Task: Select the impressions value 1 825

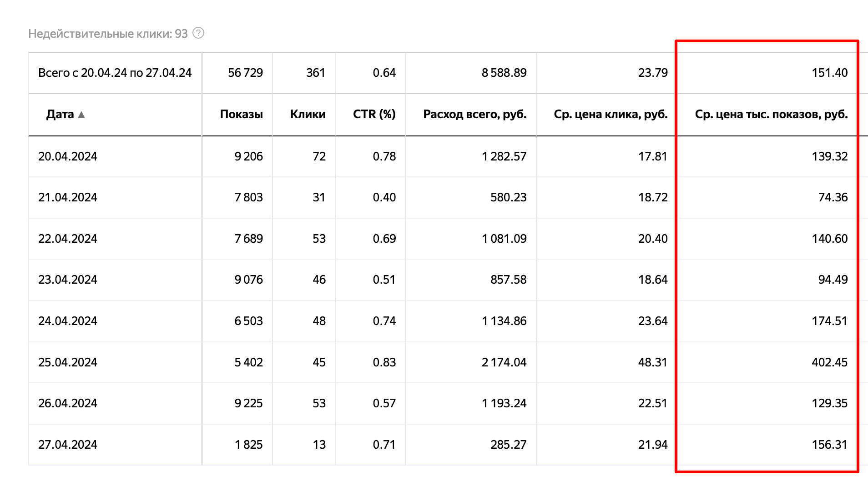Action: 248,445
